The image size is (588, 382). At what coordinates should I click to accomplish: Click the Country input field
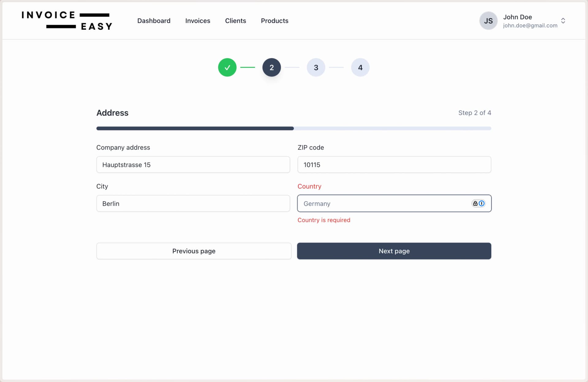point(383,204)
